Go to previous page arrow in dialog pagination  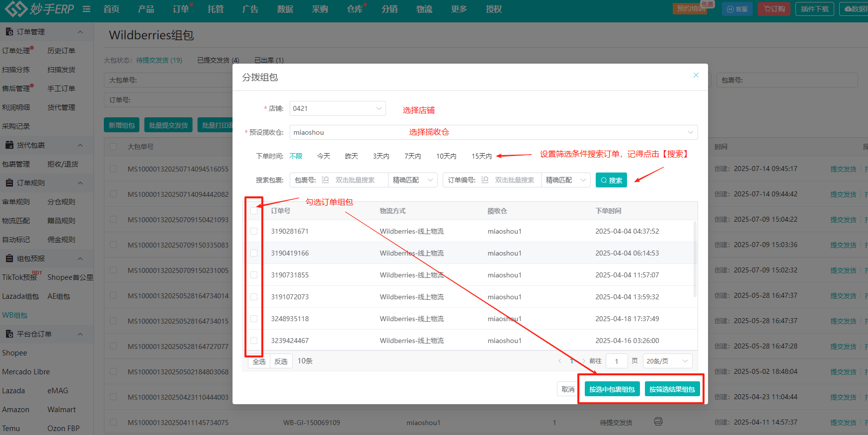(x=560, y=361)
